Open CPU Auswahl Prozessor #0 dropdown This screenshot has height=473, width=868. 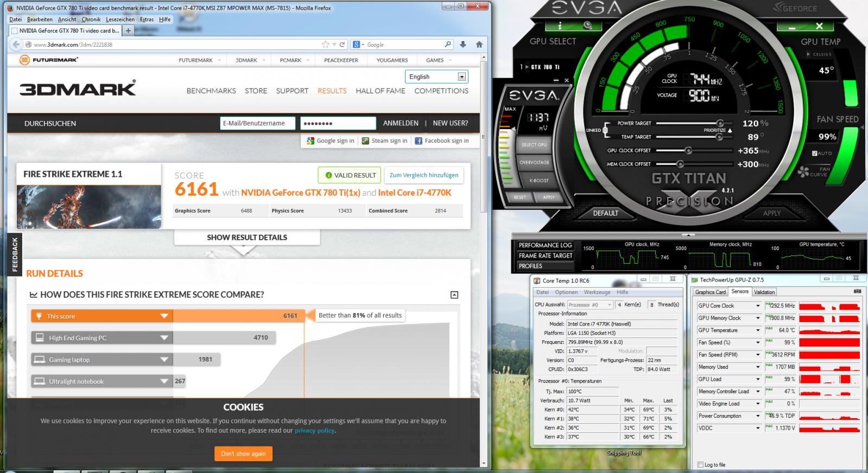[590, 305]
